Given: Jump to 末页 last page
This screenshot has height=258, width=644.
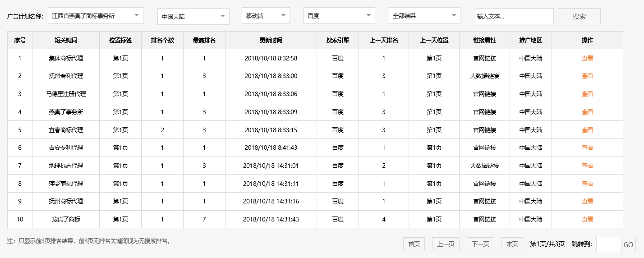Looking at the screenshot, I should 512,244.
